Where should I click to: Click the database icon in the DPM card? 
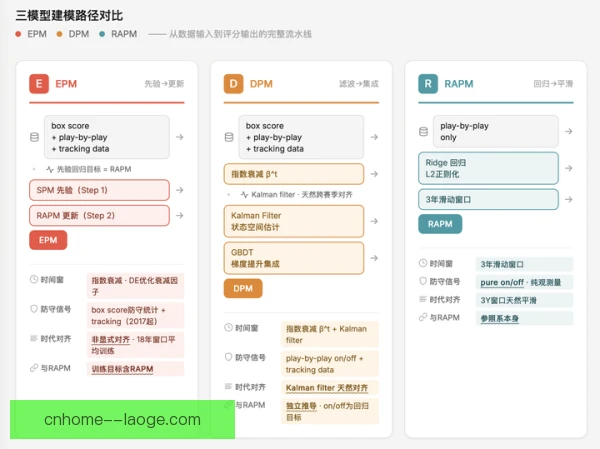point(229,137)
